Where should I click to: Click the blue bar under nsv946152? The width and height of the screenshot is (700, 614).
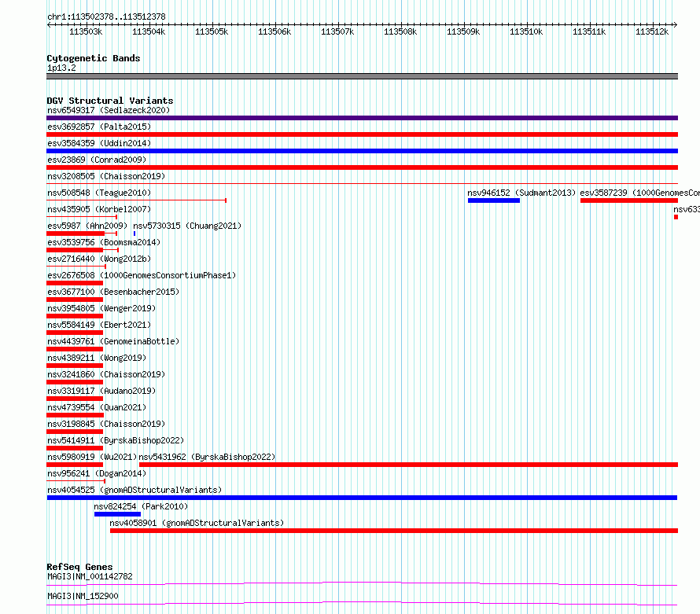[494, 200]
